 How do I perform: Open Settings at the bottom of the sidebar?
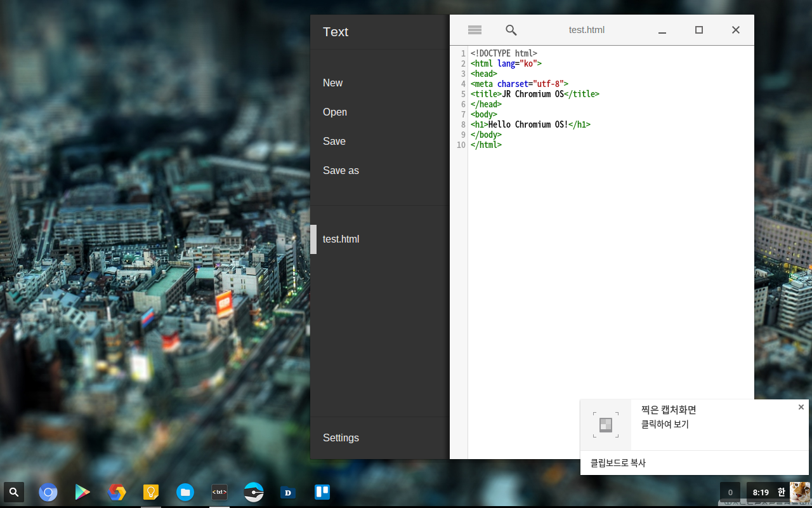pyautogui.click(x=341, y=438)
